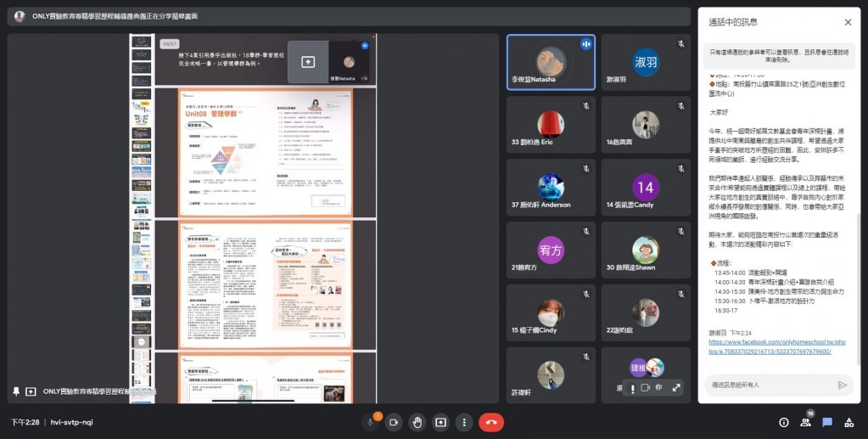
Task: Open activities shapes icon
Action: (848, 422)
